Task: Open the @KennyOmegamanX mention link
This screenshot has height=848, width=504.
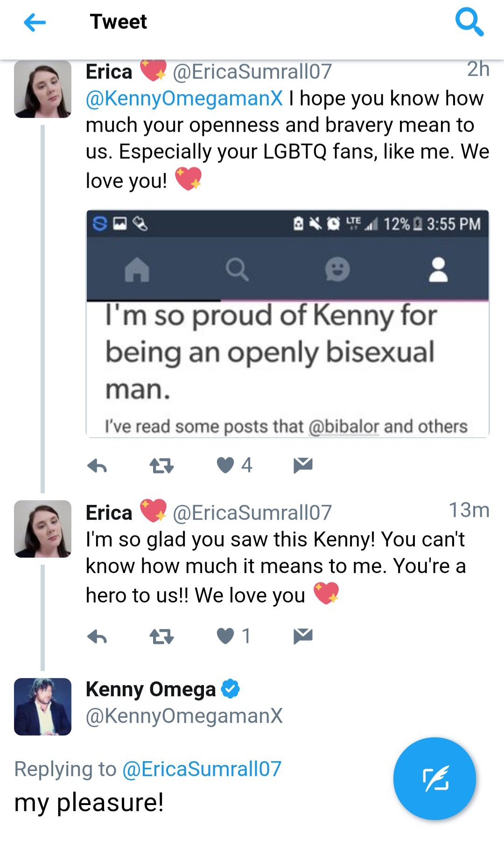Action: point(184,98)
